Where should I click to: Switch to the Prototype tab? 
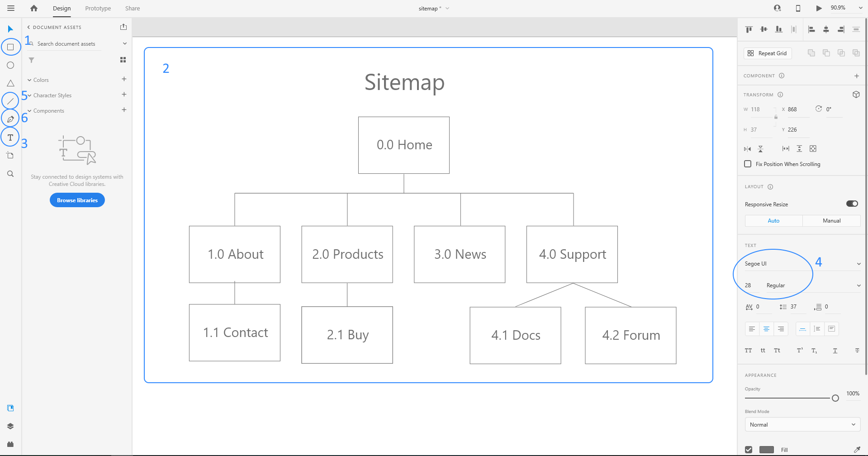tap(98, 9)
